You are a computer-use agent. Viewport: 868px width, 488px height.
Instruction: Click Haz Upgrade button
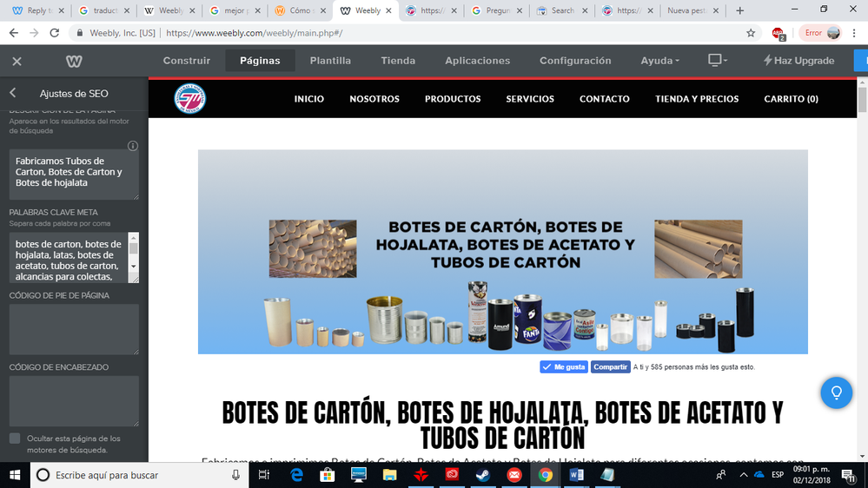[x=798, y=60]
